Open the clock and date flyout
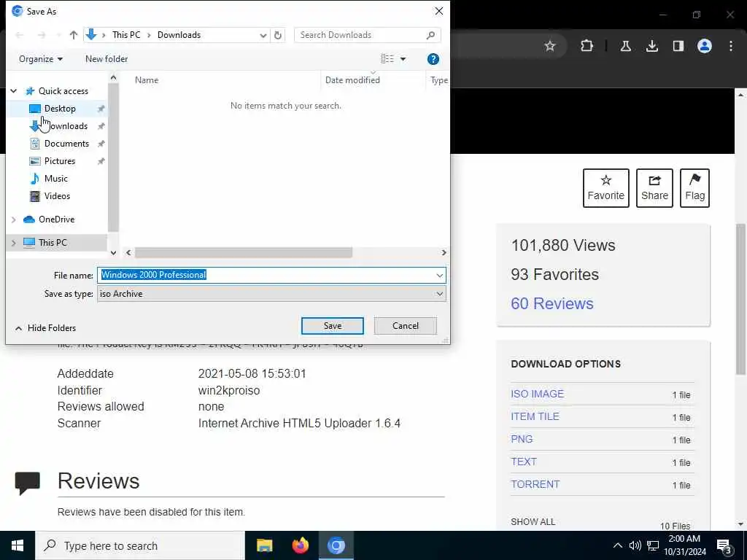The height and width of the screenshot is (560, 747). 684,545
